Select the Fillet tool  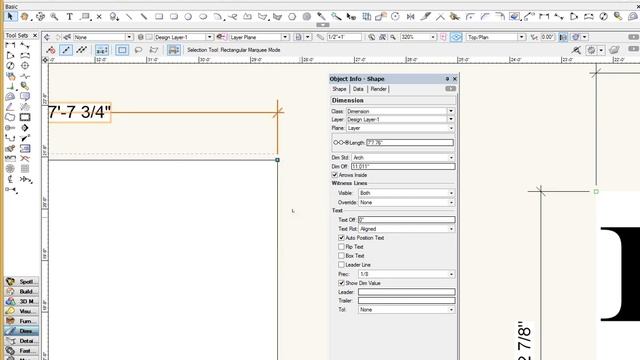pos(470,16)
